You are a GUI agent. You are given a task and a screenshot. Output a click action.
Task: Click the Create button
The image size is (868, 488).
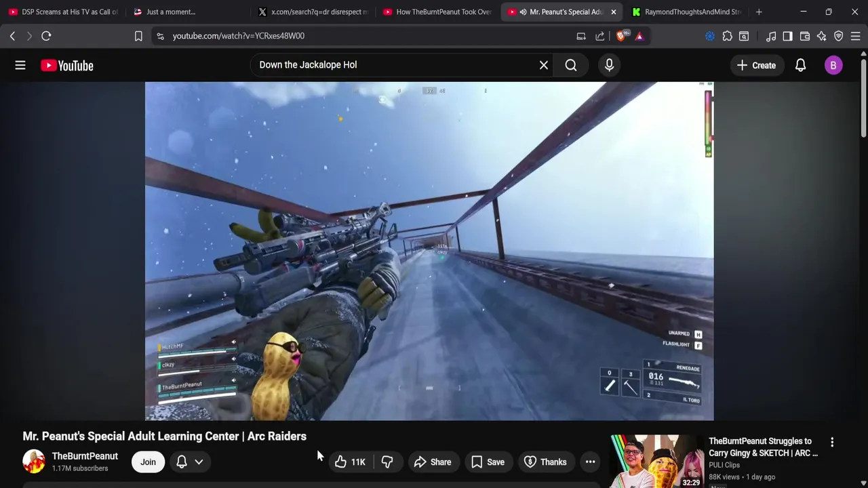click(x=756, y=65)
